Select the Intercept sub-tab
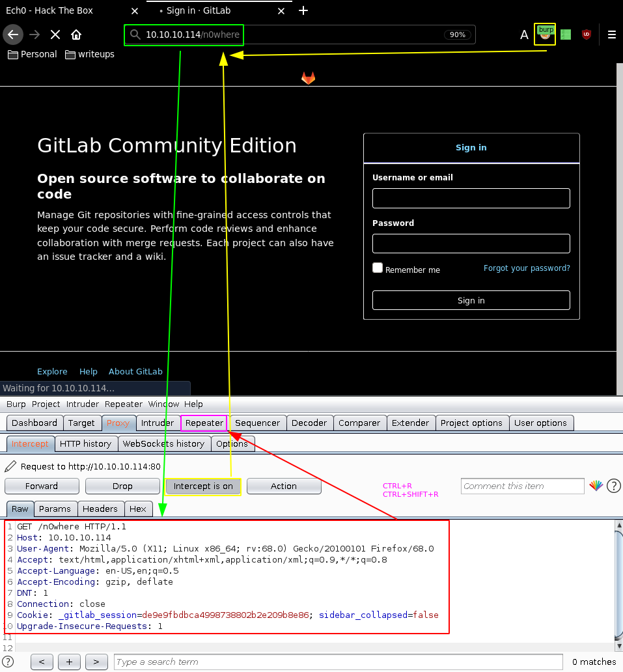The image size is (623, 672). [30, 444]
